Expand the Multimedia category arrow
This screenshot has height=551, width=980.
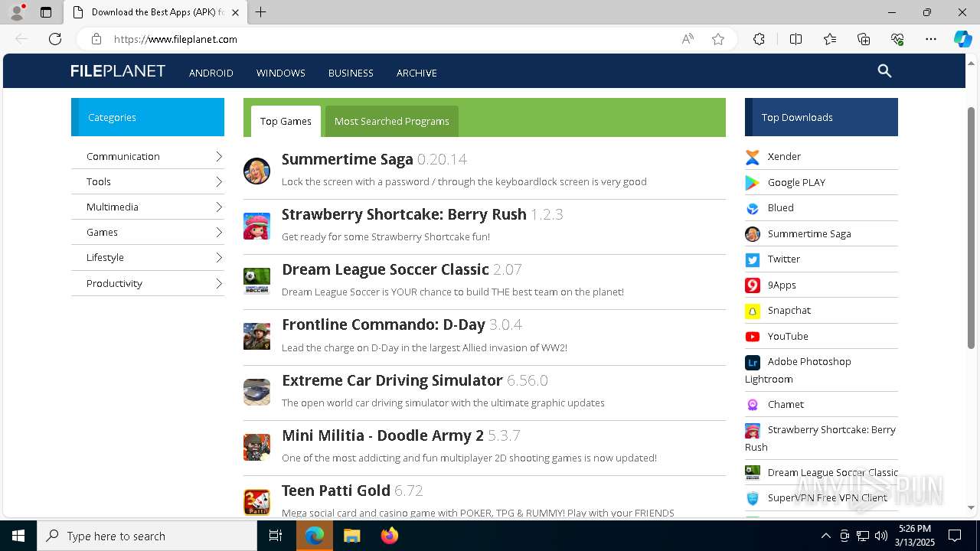[218, 207]
